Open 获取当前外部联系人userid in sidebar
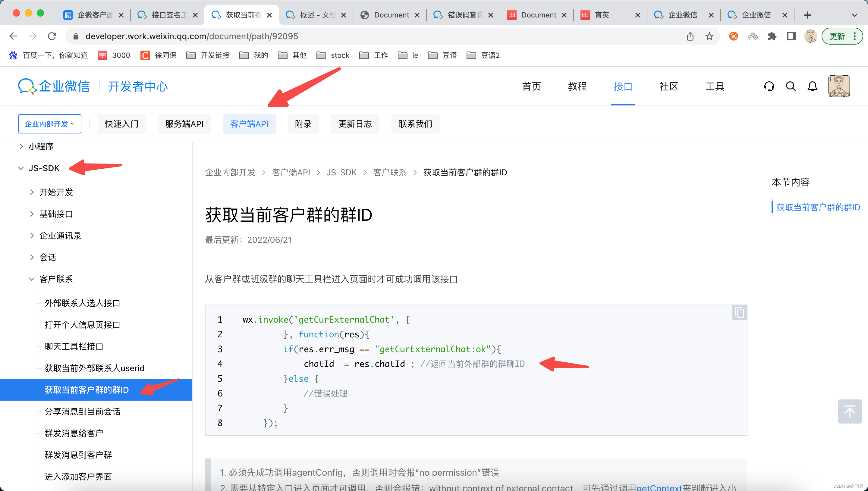 coord(94,368)
